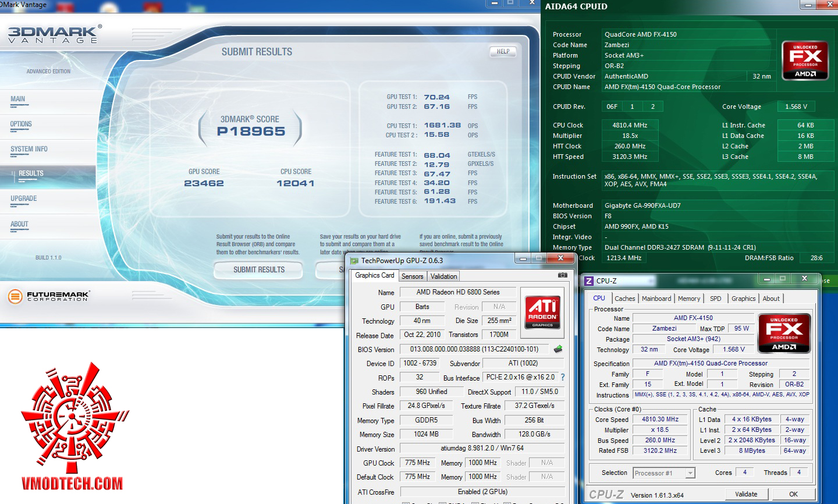Screen dimensions: 838x504
Task: Click the HELP button in 3DMark Vantage
Action: (503, 51)
